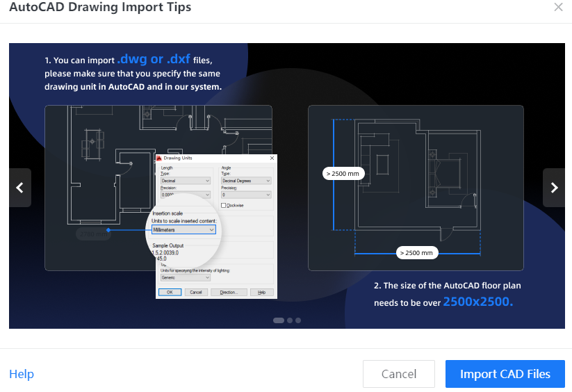The width and height of the screenshot is (572, 392).
Task: Click the 'AutoCAD Drawing Import Tips' title
Action: point(100,7)
